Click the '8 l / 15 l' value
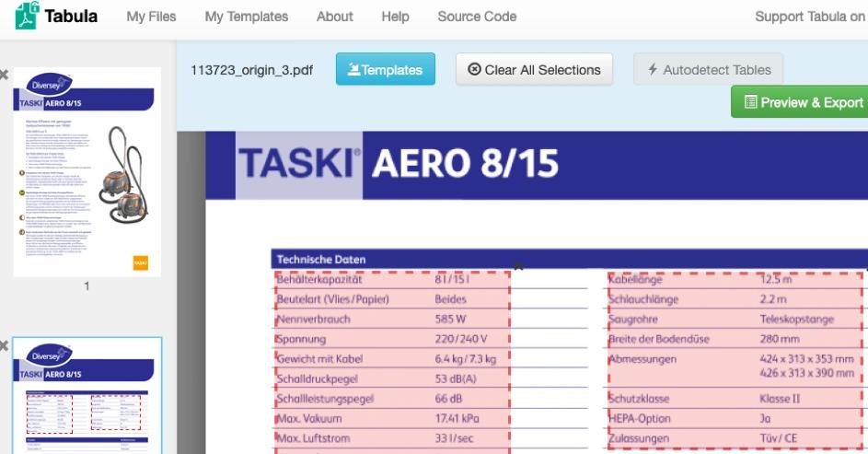This screenshot has width=868, height=454. click(452, 279)
